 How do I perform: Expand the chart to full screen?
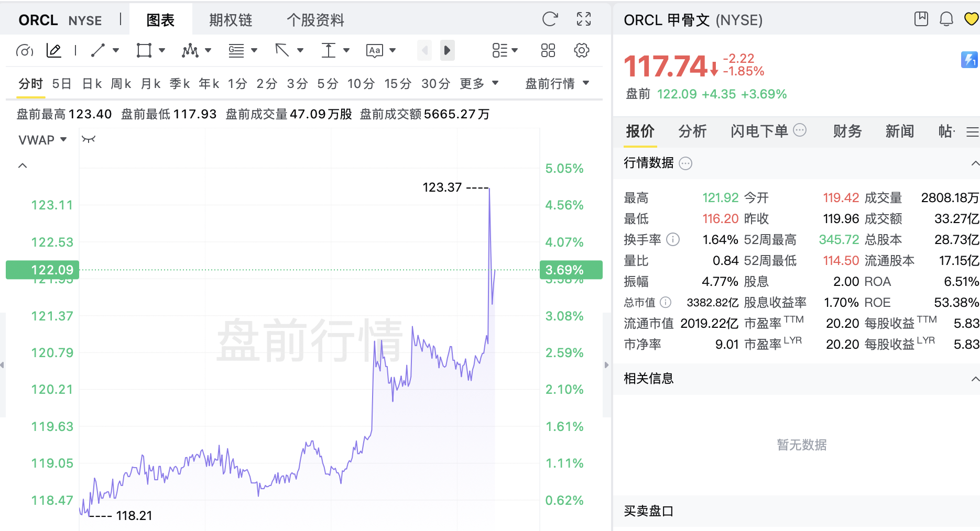click(583, 19)
